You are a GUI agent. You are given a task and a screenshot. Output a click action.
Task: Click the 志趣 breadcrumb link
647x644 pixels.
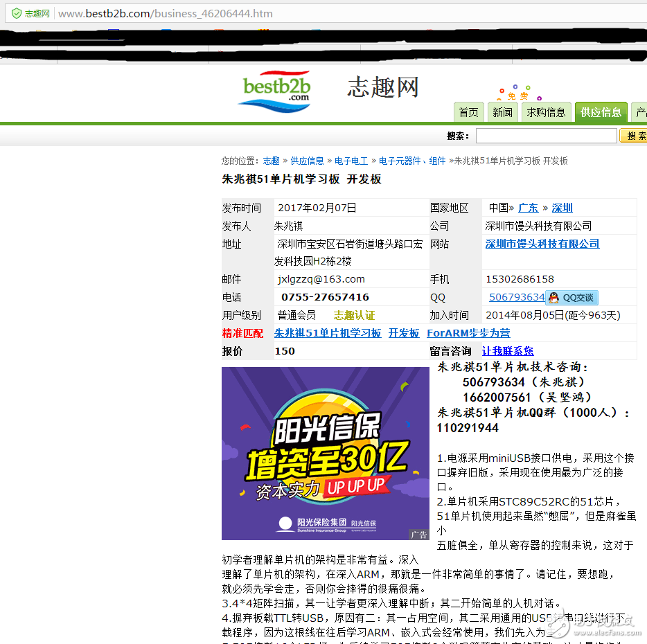[x=271, y=161]
